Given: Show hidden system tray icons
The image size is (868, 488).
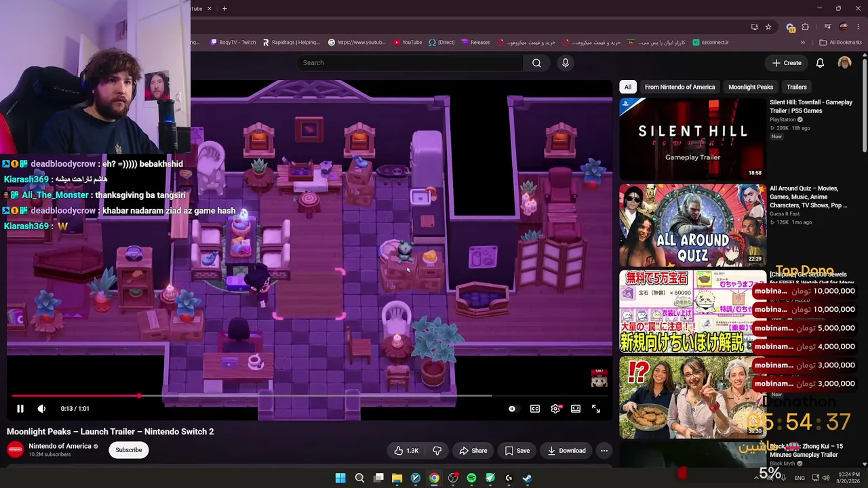Looking at the screenshot, I should point(756,478).
